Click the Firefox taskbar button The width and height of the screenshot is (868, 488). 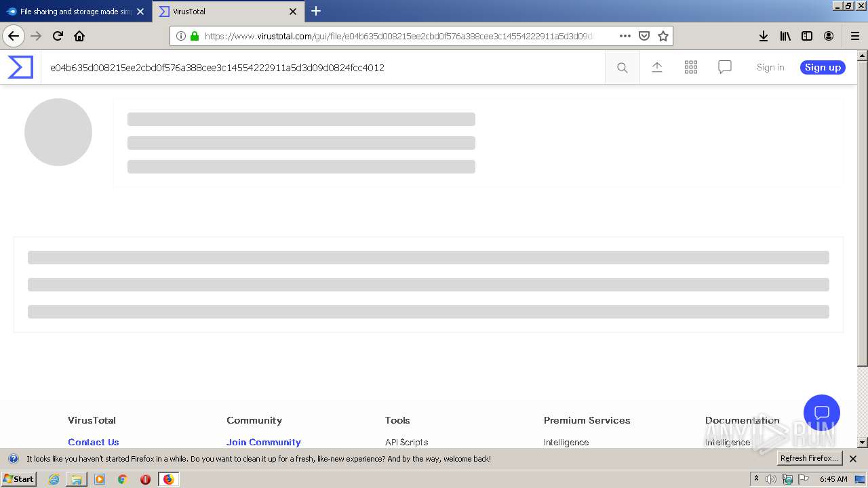(x=168, y=479)
